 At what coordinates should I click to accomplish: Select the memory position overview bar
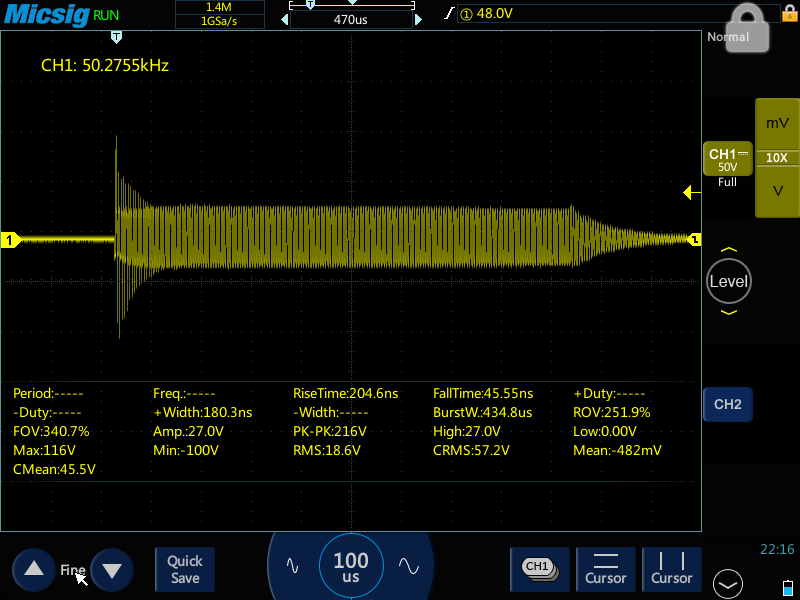coord(352,6)
